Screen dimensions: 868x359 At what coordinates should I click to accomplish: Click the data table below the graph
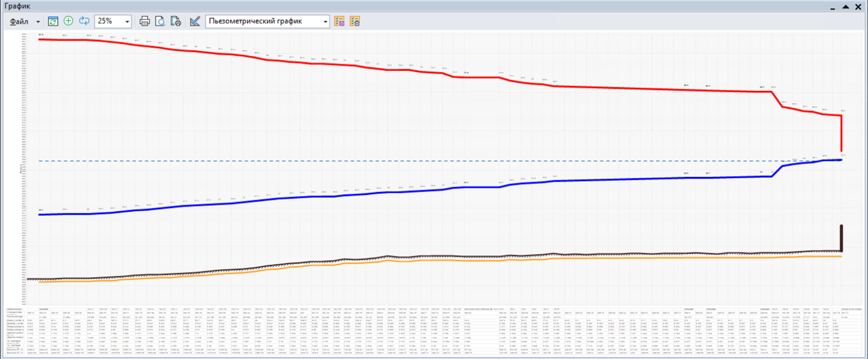434,331
